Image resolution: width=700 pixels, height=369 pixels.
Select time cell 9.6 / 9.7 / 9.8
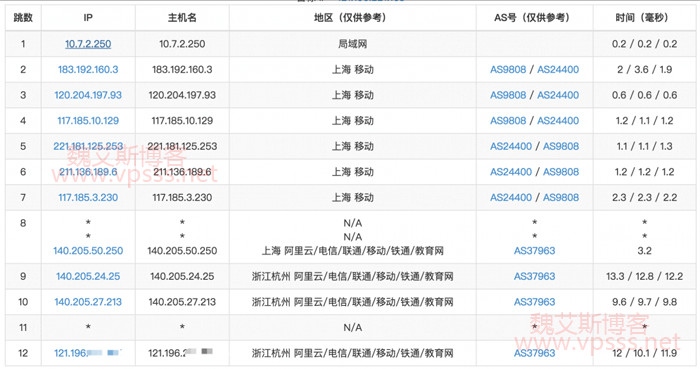(644, 302)
